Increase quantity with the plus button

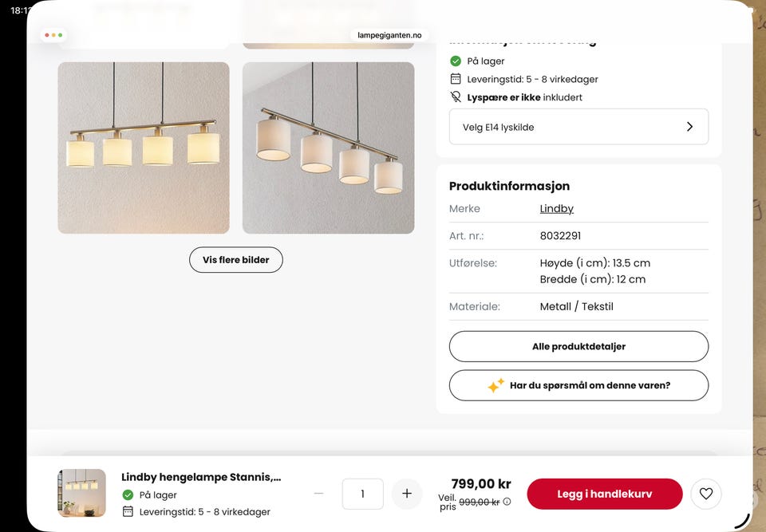coord(406,494)
